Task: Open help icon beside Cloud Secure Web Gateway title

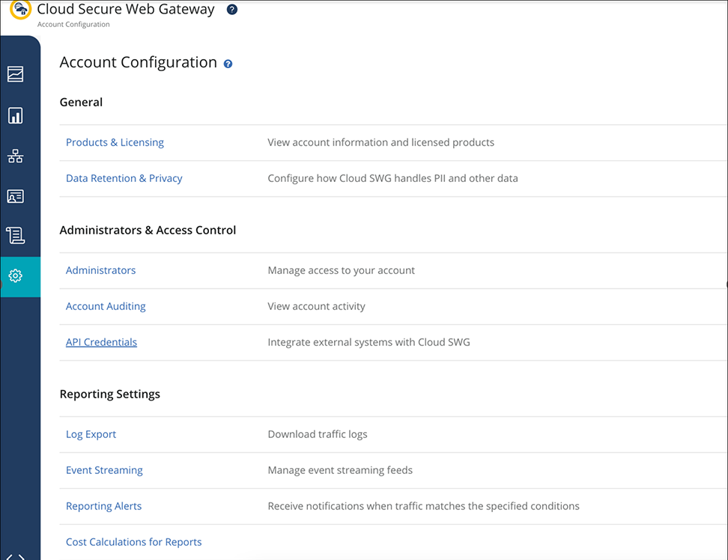Action: click(x=231, y=10)
